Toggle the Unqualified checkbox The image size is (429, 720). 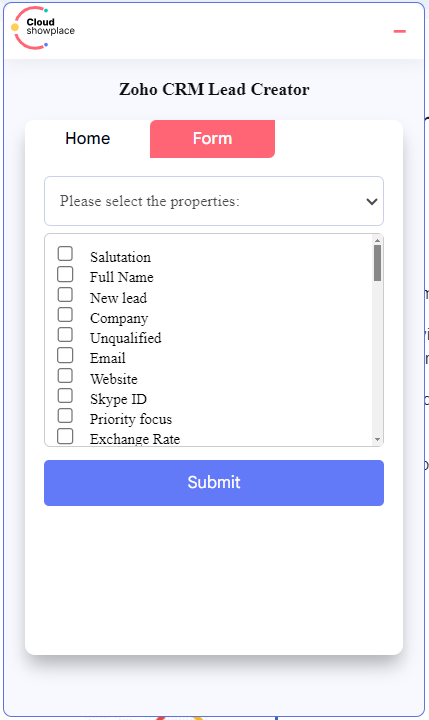pos(65,335)
